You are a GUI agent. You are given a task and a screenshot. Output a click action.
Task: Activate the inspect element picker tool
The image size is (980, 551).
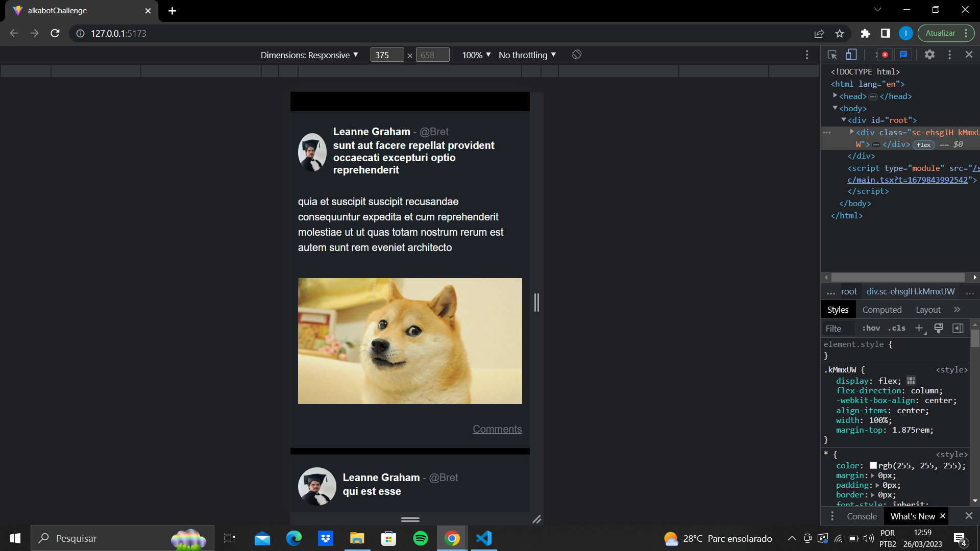tap(832, 55)
